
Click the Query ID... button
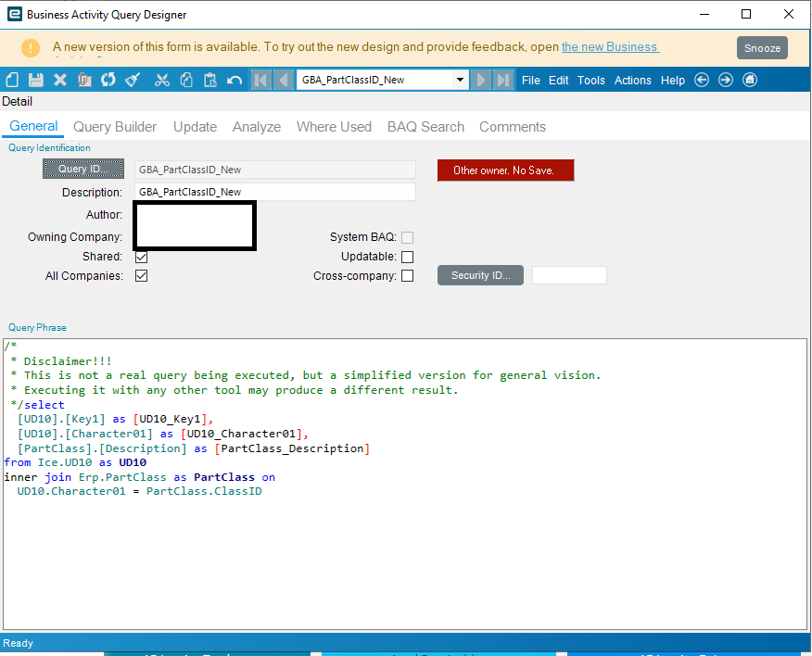pyautogui.click(x=83, y=169)
